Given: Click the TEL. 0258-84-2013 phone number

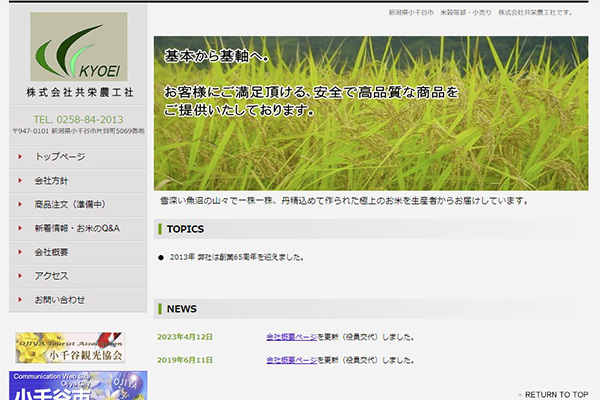Looking at the screenshot, I should click(78, 119).
